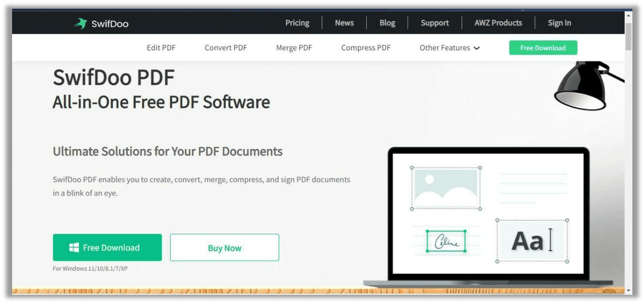This screenshot has height=304, width=644.
Task: Open the Support page
Action: coord(435,23)
